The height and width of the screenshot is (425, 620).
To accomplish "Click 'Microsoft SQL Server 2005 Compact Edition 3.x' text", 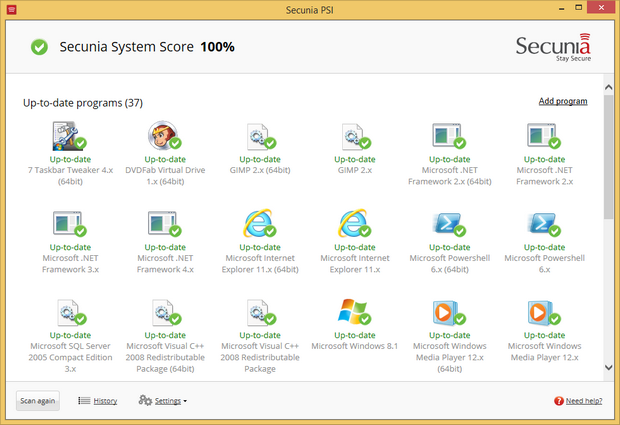I will (70, 357).
